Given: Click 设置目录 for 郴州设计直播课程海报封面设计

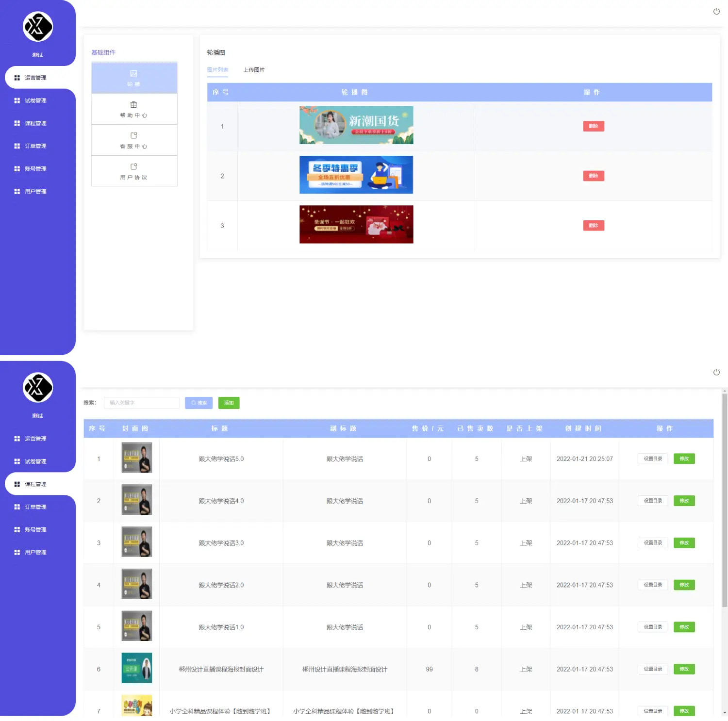Looking at the screenshot, I should pos(652,669).
